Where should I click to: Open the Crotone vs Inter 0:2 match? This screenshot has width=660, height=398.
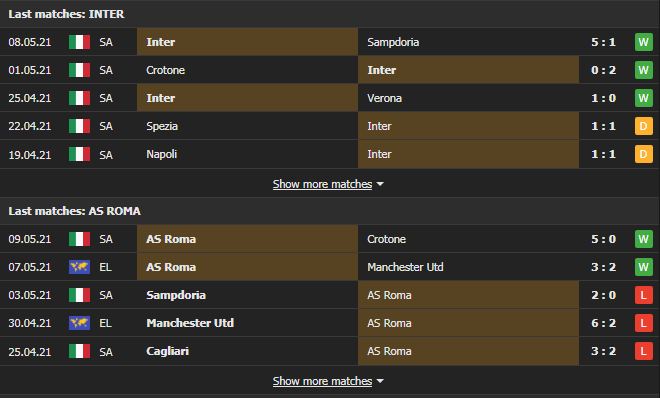tap(330, 70)
